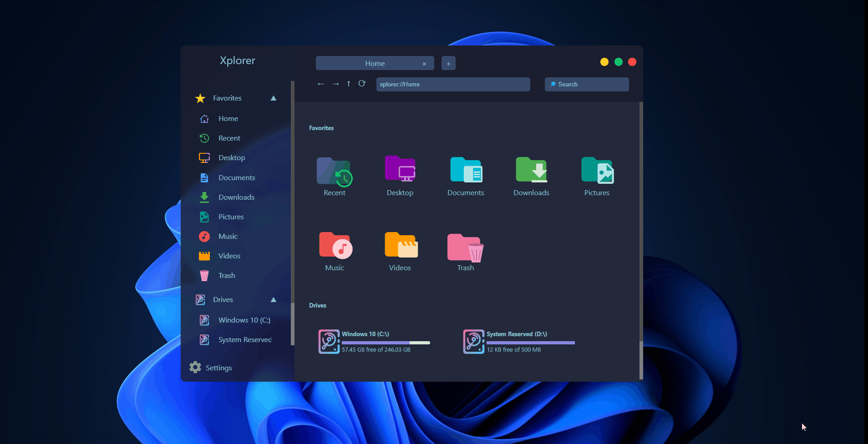This screenshot has height=444, width=868.
Task: Open the orange Videos folder icon
Action: click(x=401, y=245)
